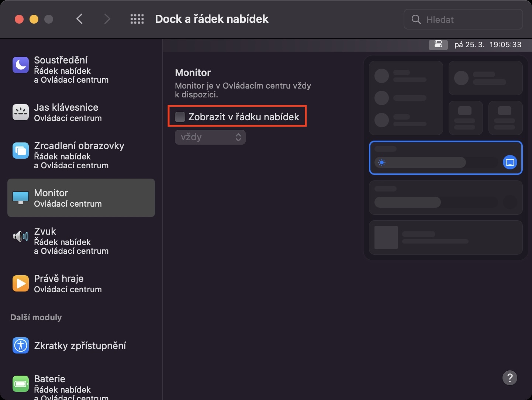
Task: Open all preferences with the grid icon
Action: 137,19
